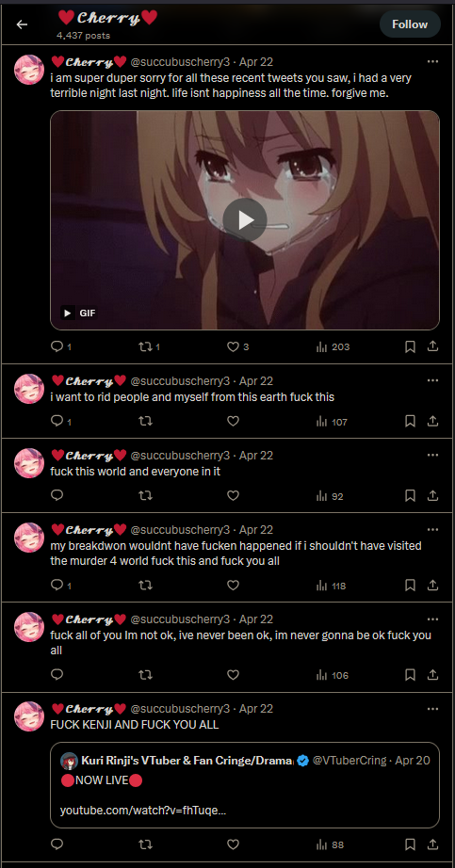
Task: Open the quoted youtube.com/watch link
Action: [x=143, y=811]
